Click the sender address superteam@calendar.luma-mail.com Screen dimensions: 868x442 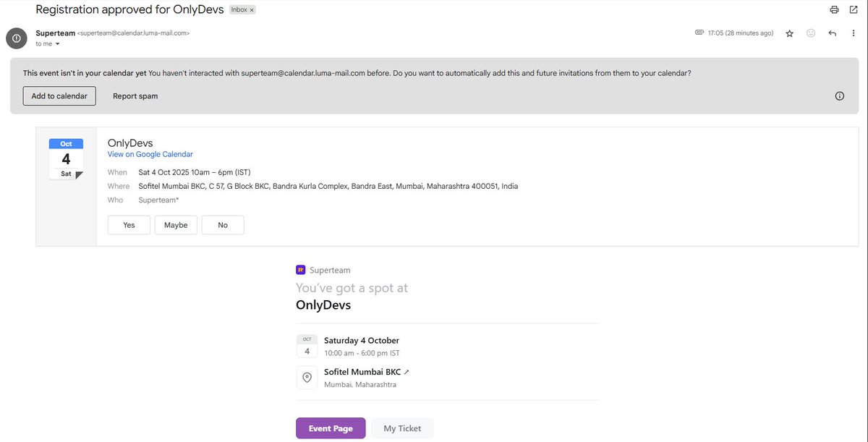(134, 33)
